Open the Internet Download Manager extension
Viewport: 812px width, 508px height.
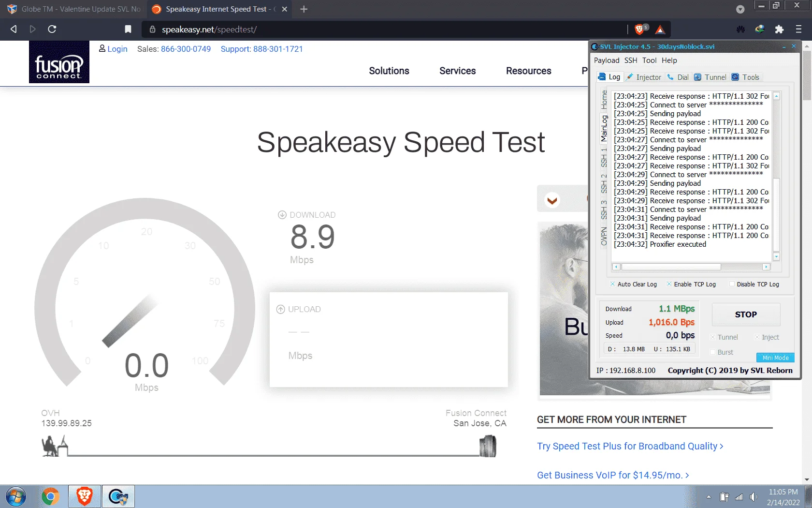click(x=760, y=29)
